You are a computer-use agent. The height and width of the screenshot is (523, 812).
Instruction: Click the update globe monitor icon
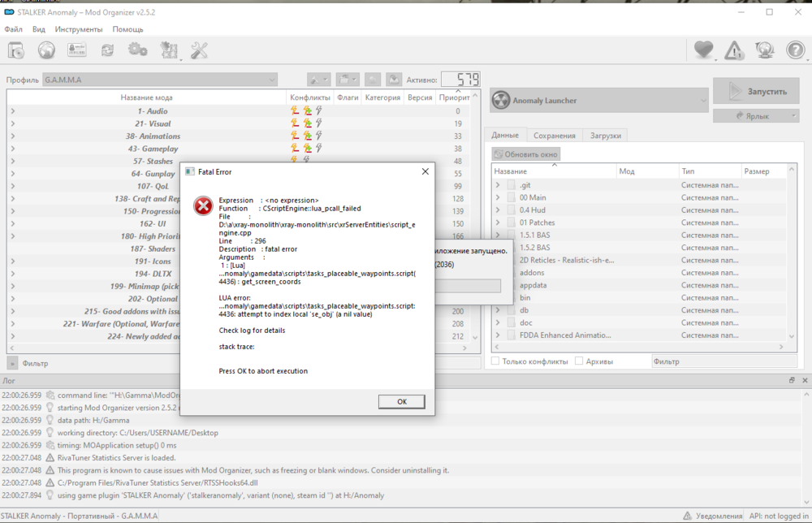coord(764,50)
